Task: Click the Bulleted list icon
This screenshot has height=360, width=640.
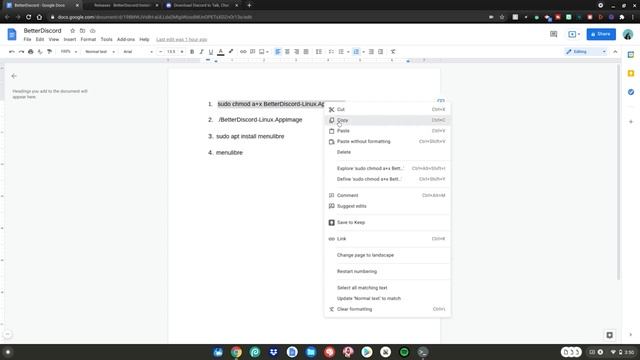Action: pyautogui.click(x=341, y=52)
